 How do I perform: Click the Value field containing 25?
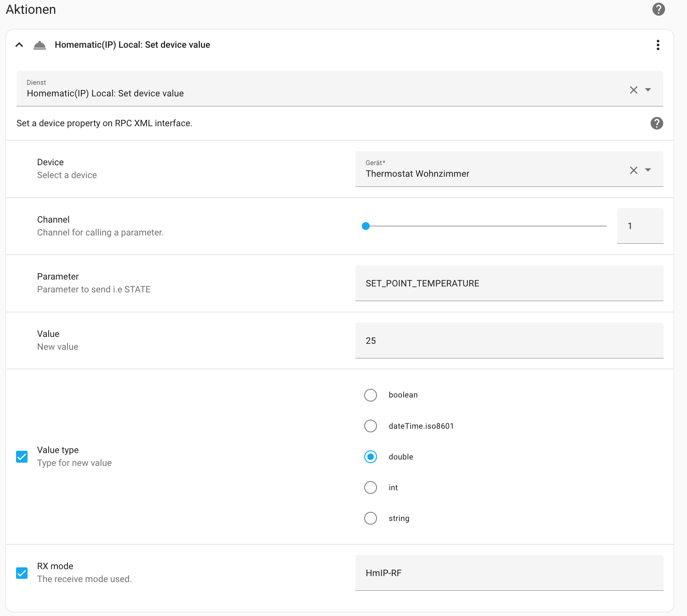click(509, 341)
